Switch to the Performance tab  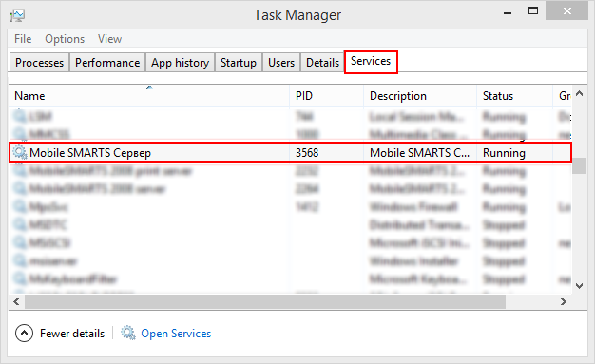(107, 62)
